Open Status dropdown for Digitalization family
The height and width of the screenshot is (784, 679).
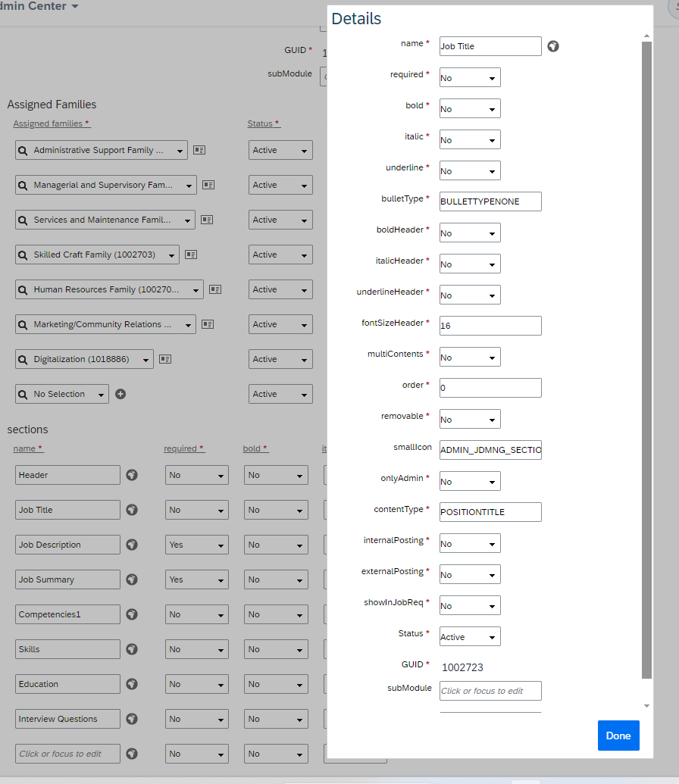click(280, 359)
